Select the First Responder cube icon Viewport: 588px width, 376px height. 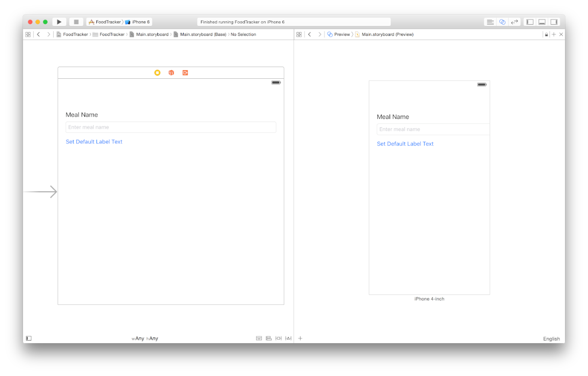click(171, 73)
